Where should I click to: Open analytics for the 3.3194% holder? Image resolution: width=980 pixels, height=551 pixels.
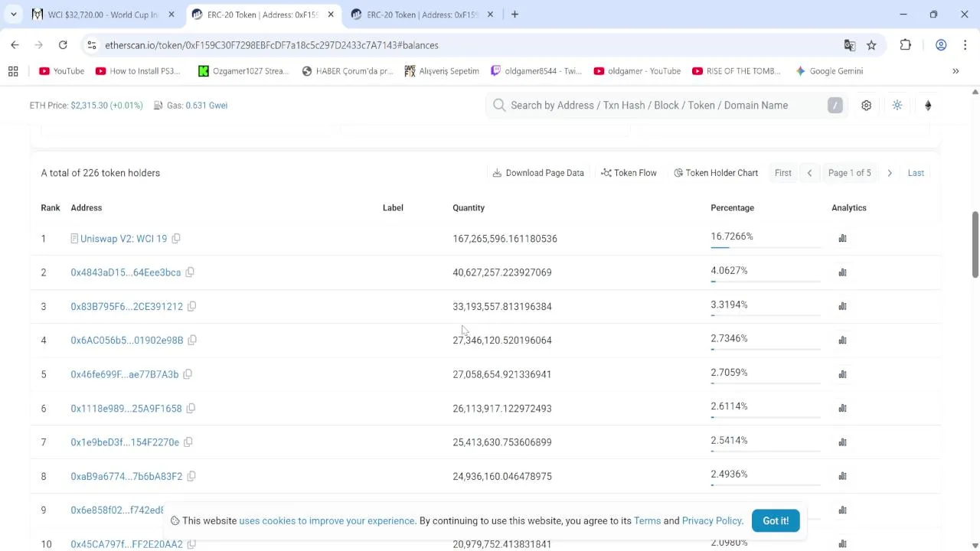(x=842, y=306)
